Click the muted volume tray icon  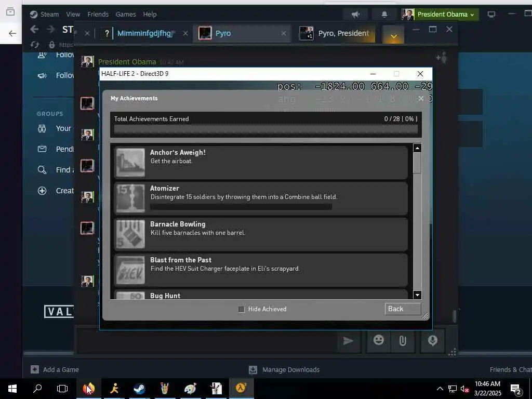point(464,389)
